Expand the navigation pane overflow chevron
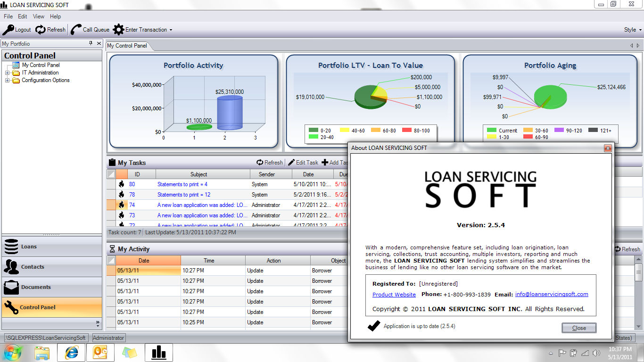The image size is (644, 362). coord(98,323)
